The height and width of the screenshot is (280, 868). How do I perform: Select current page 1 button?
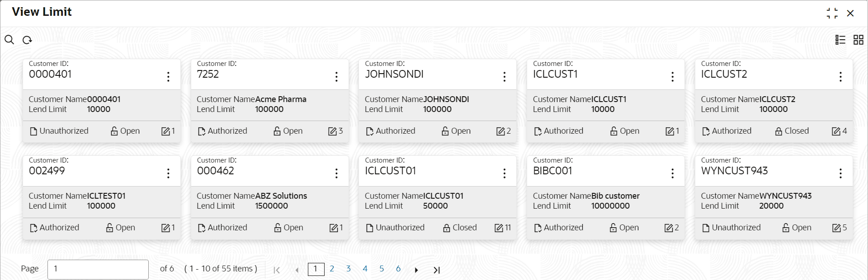[x=316, y=269]
